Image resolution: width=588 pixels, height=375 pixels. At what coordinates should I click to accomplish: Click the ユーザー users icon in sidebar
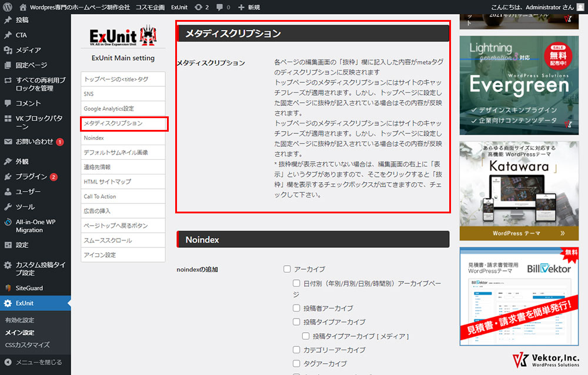click(x=8, y=192)
